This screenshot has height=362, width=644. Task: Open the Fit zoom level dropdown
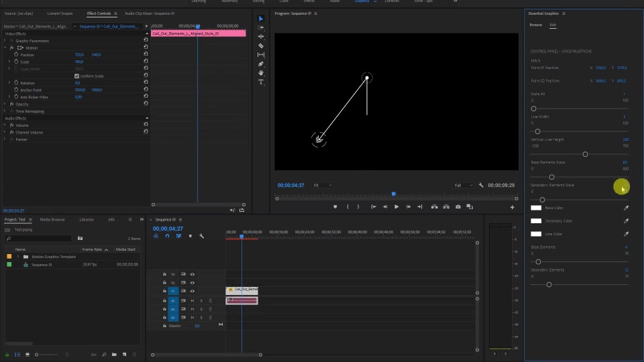point(323,185)
